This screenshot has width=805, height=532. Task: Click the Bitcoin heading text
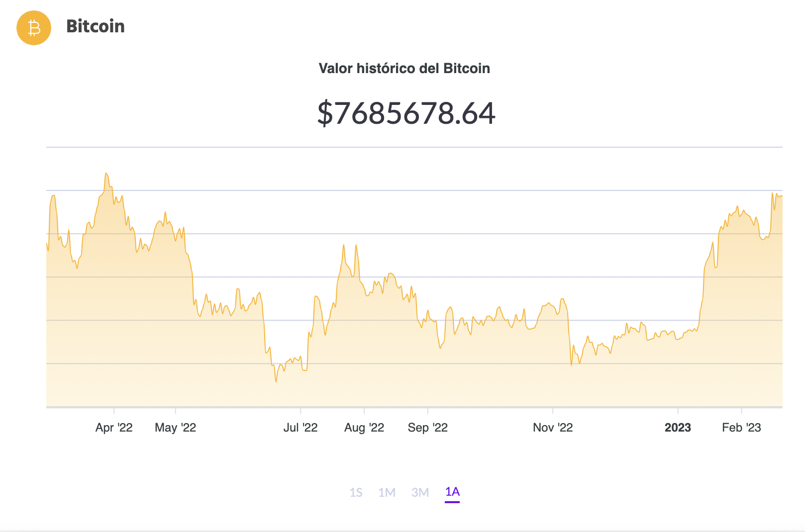pyautogui.click(x=95, y=26)
